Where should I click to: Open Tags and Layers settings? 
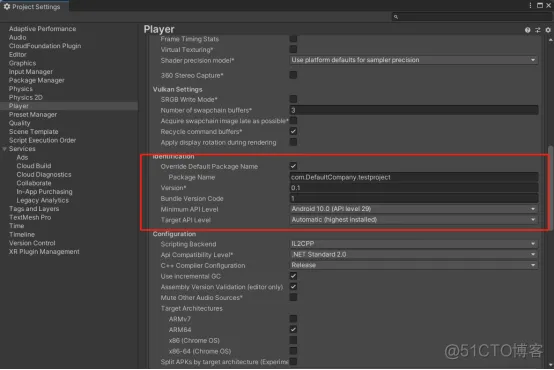[x=34, y=209]
